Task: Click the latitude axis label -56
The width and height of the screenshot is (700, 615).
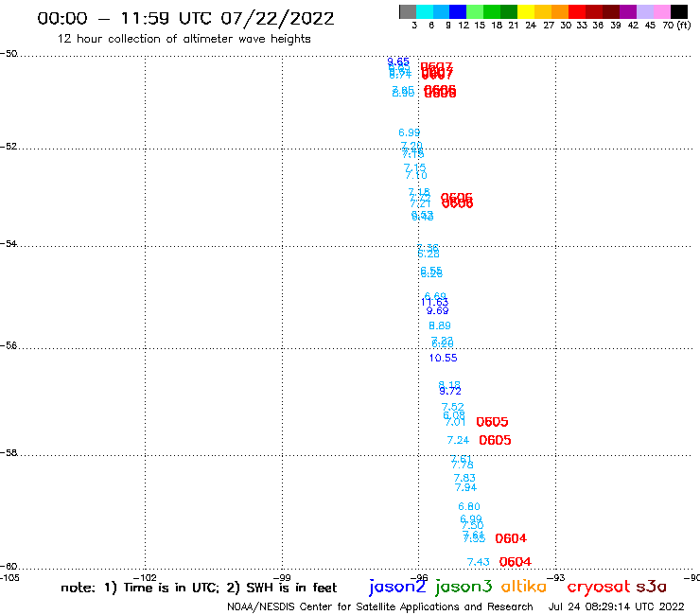Action: [9, 345]
